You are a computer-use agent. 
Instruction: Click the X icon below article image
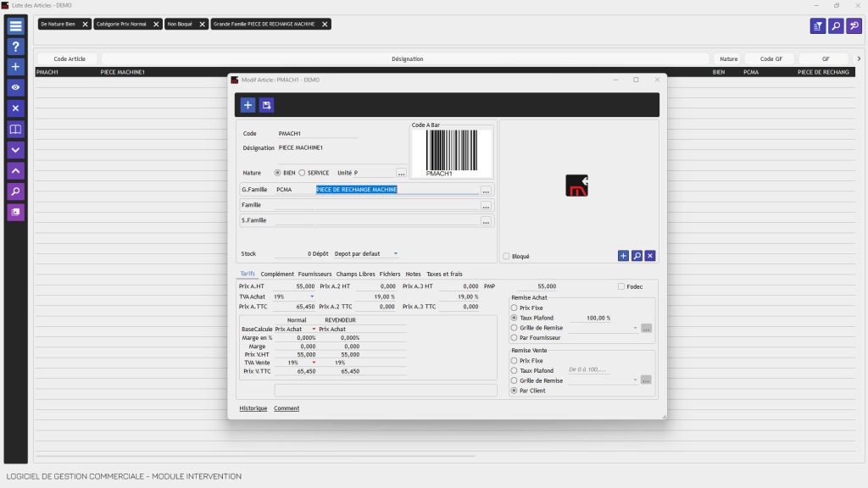coord(650,256)
